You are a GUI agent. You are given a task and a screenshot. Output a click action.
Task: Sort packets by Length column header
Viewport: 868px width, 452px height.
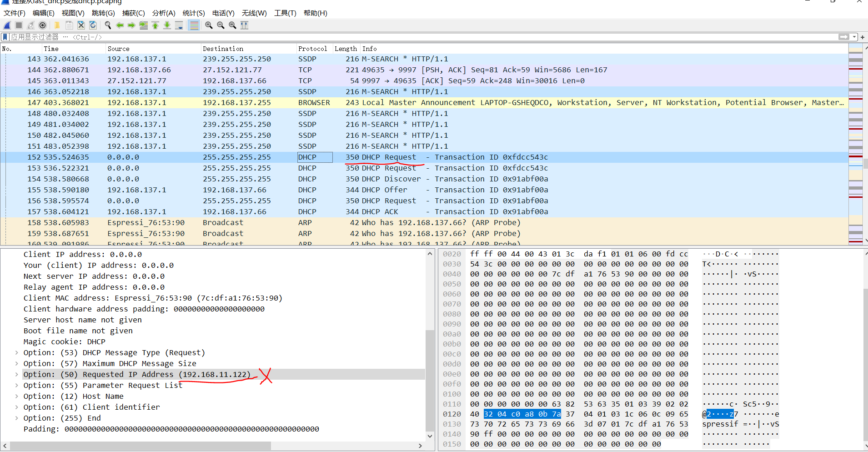click(346, 49)
